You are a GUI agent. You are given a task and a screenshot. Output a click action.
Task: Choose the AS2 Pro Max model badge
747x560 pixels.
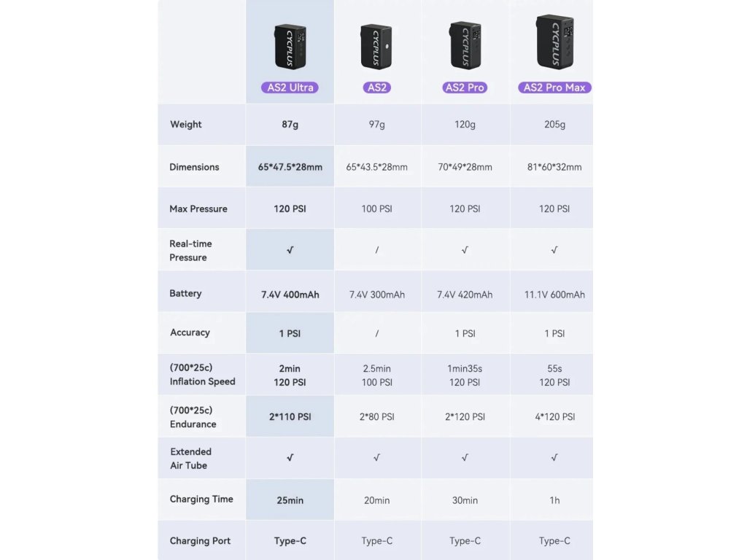pyautogui.click(x=554, y=87)
